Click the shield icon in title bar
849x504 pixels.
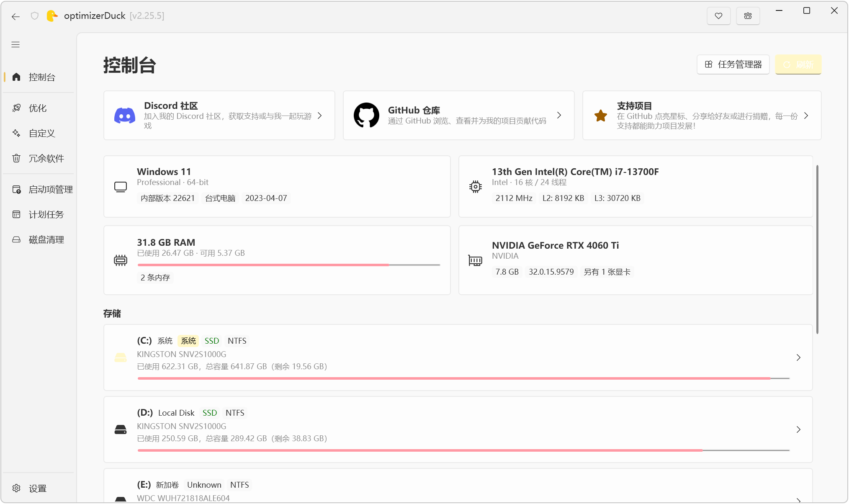click(35, 16)
